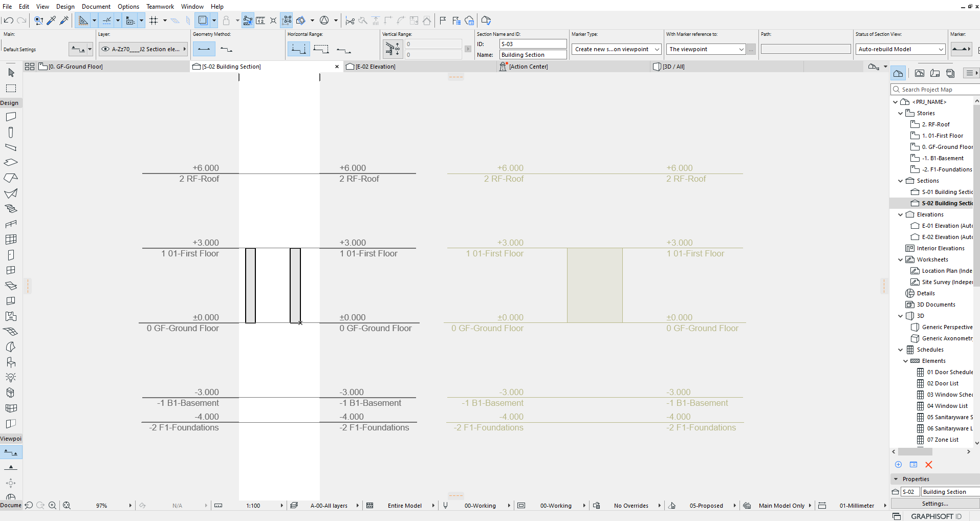
Task: Collapse the Sections branch in Project Map
Action: point(901,180)
